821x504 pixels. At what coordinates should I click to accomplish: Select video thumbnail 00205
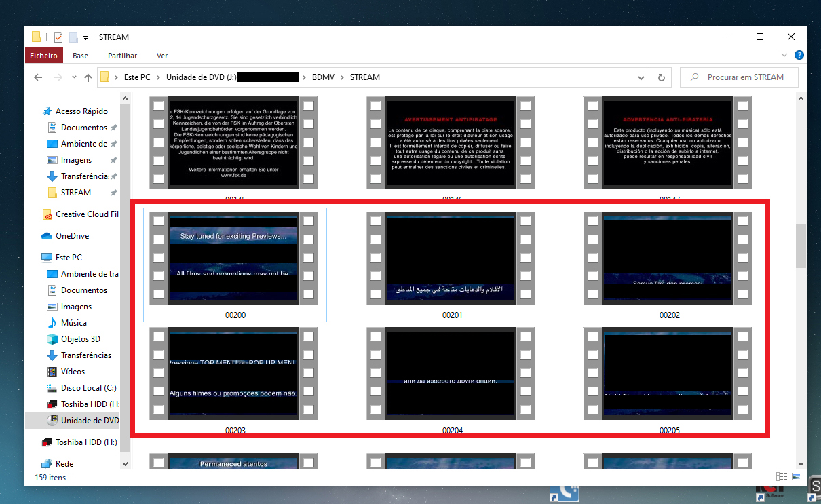[668, 373]
